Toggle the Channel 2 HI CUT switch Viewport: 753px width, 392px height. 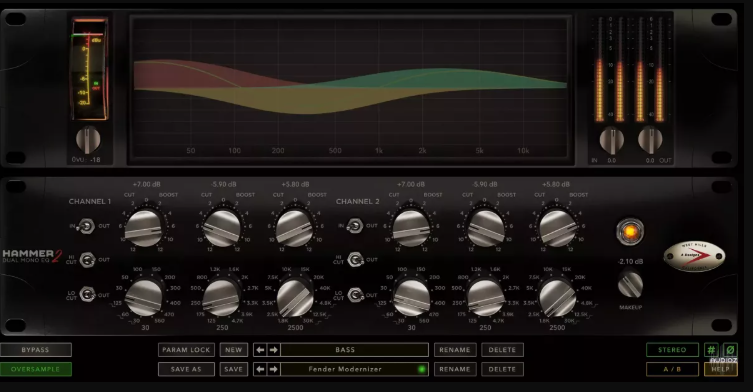[x=355, y=260]
